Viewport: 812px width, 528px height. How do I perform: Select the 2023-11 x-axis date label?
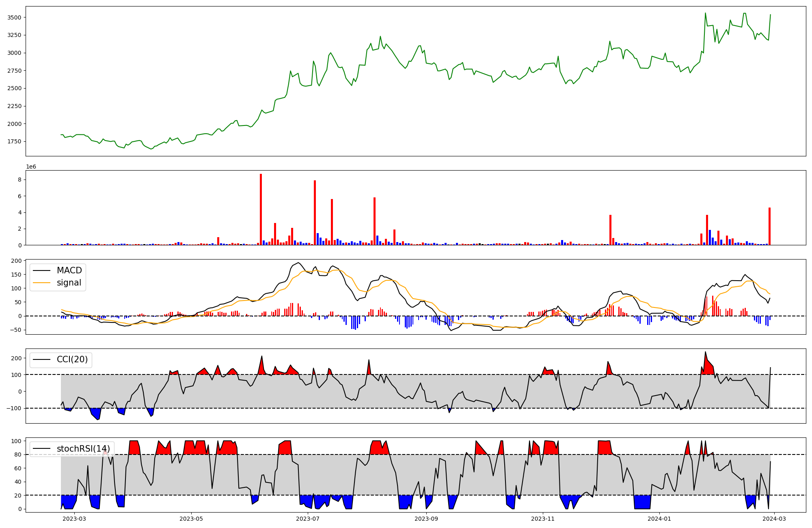pyautogui.click(x=543, y=519)
